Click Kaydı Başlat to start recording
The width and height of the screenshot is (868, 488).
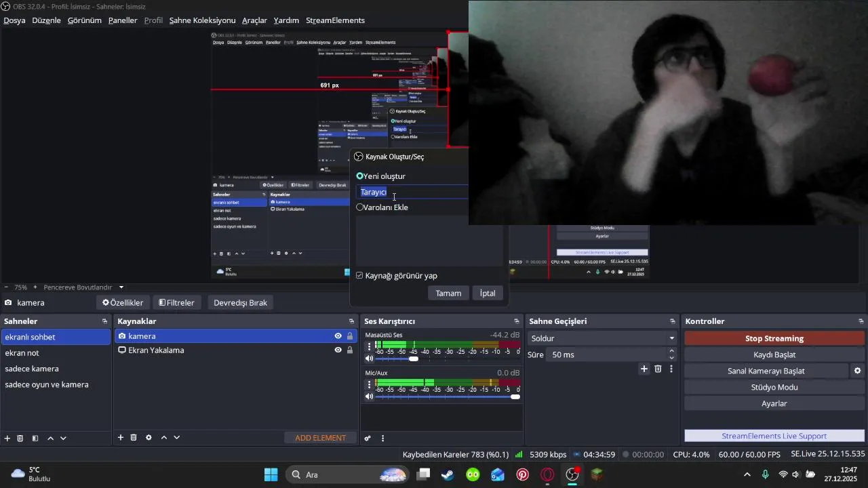coord(774,354)
